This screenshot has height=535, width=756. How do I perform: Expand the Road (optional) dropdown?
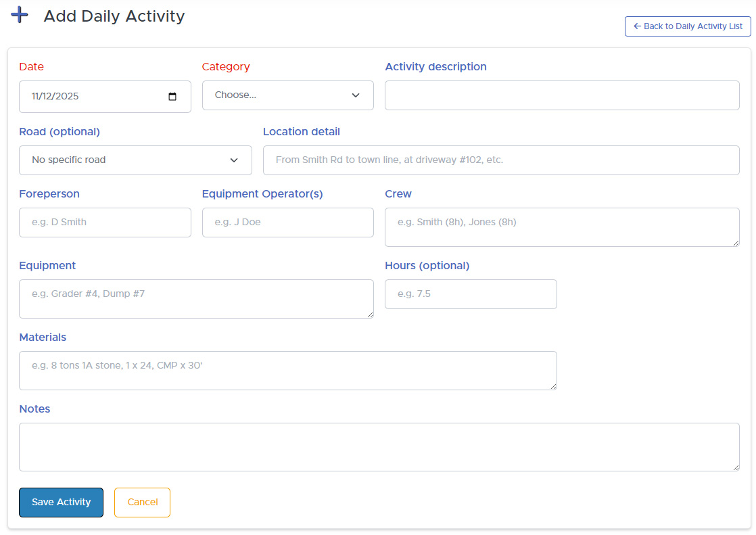135,160
